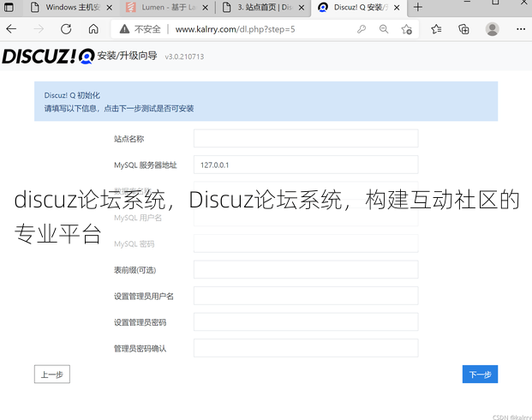
Task: Add page to favorites star icon
Action: click(406, 29)
